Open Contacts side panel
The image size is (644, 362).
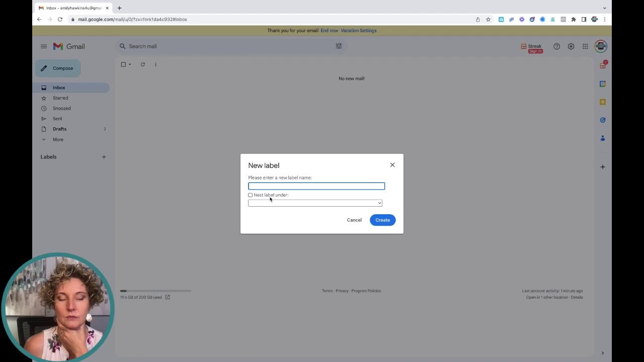click(603, 138)
